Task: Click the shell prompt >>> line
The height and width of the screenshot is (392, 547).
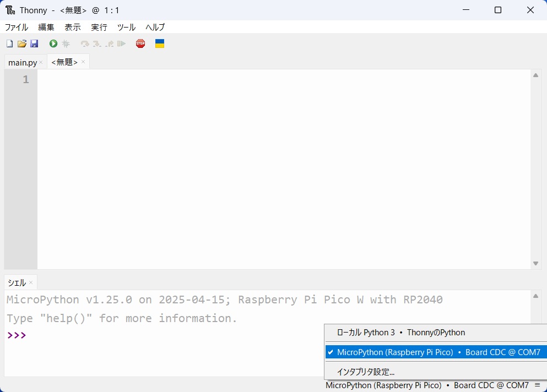Action: pyautogui.click(x=17, y=335)
